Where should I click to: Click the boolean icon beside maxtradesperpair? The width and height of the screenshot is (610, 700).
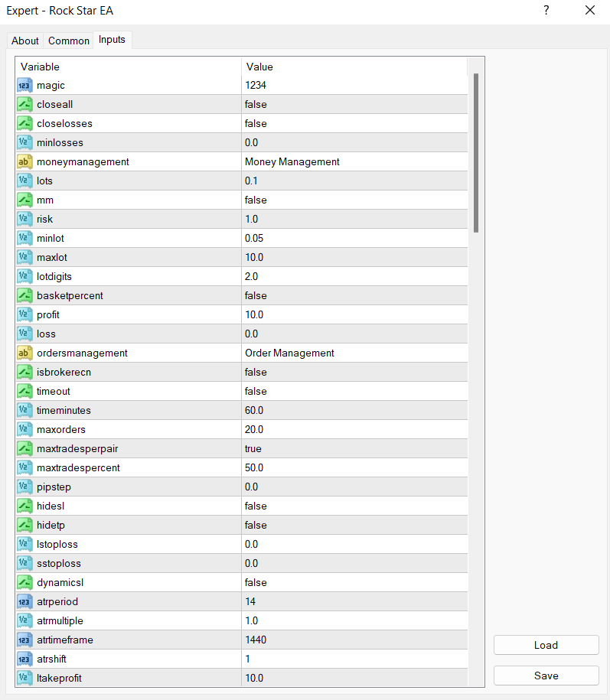(24, 448)
